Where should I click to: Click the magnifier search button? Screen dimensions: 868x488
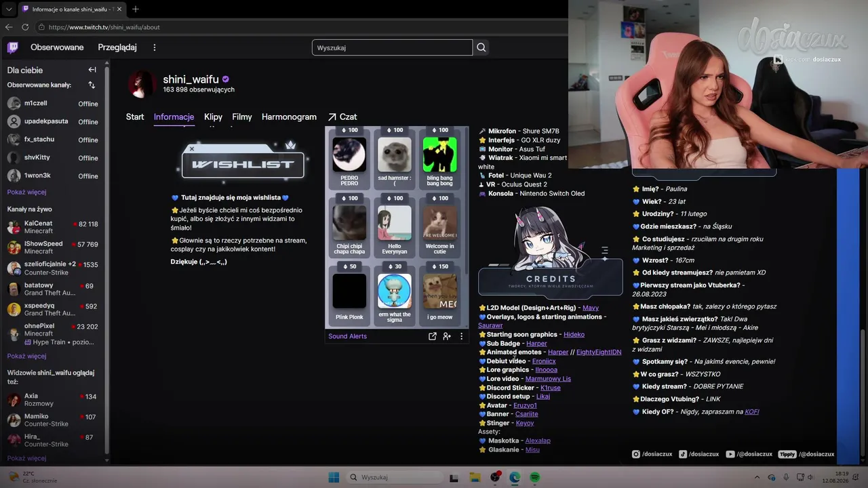[481, 47]
